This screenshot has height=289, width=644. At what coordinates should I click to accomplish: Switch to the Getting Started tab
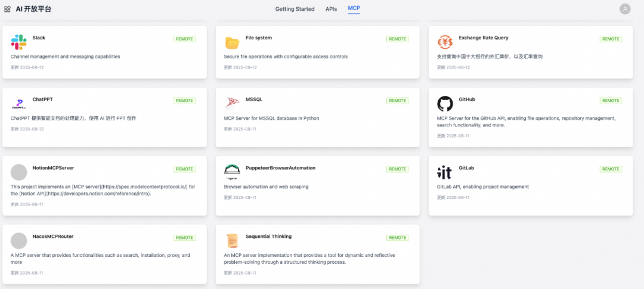[x=295, y=9]
